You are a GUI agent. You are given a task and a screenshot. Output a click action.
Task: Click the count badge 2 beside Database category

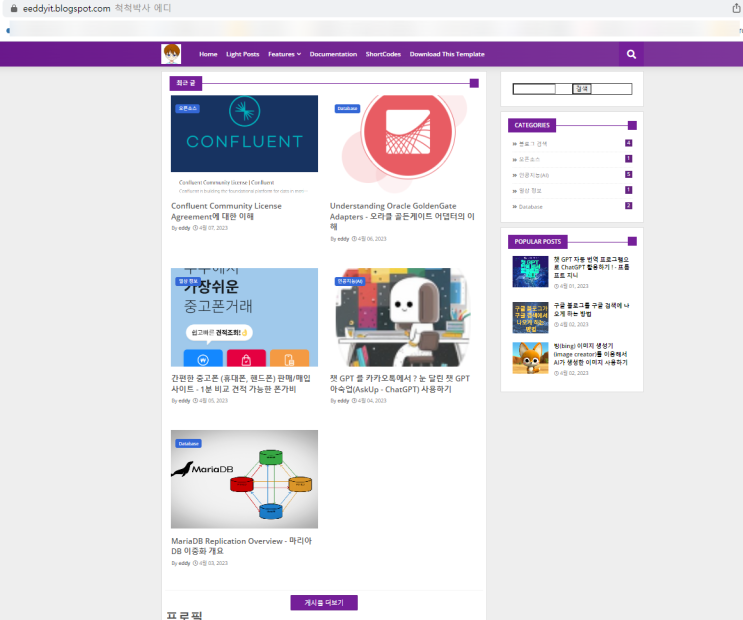click(x=628, y=206)
